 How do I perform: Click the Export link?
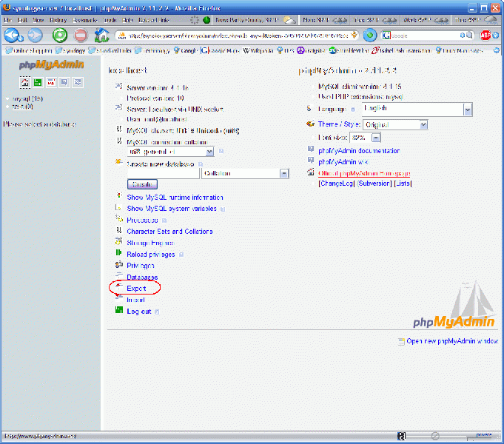[x=136, y=289]
